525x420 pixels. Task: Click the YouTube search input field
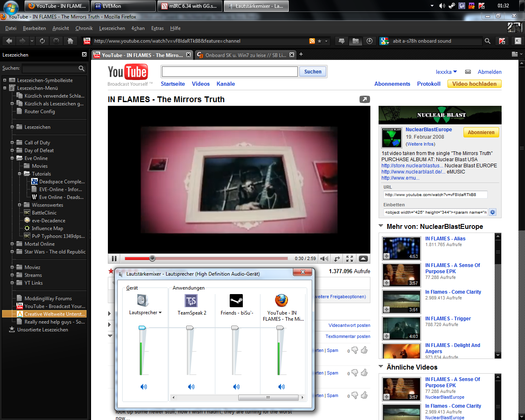pyautogui.click(x=230, y=71)
